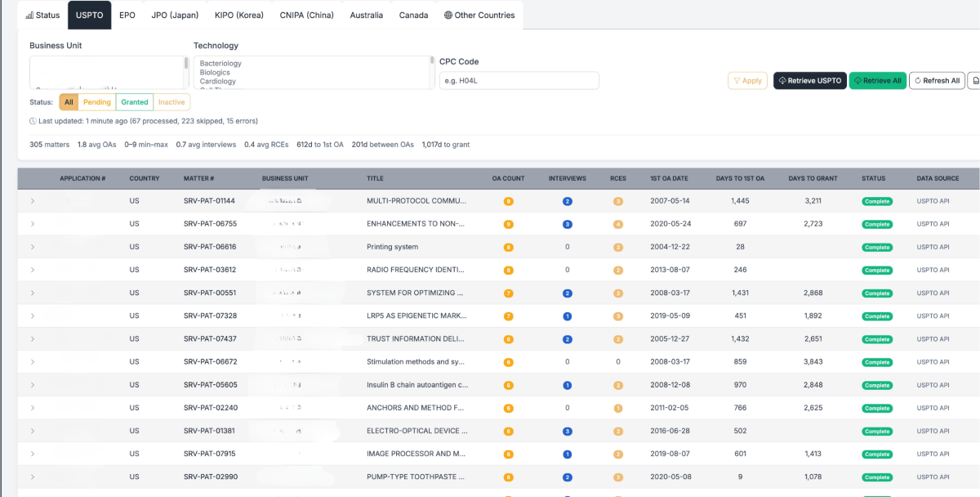980x497 pixels.
Task: Click the green Retrieve All button
Action: coord(877,81)
